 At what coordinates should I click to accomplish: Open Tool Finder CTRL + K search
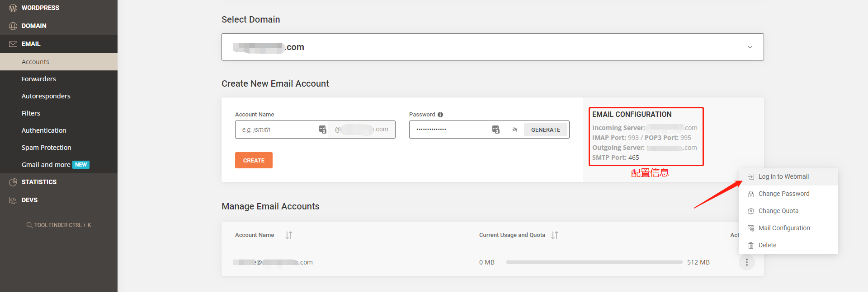[x=59, y=225]
